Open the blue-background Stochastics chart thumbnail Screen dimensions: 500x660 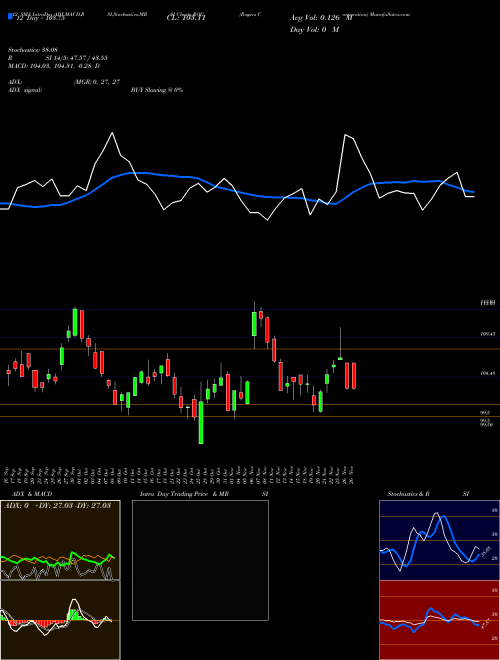click(439, 540)
